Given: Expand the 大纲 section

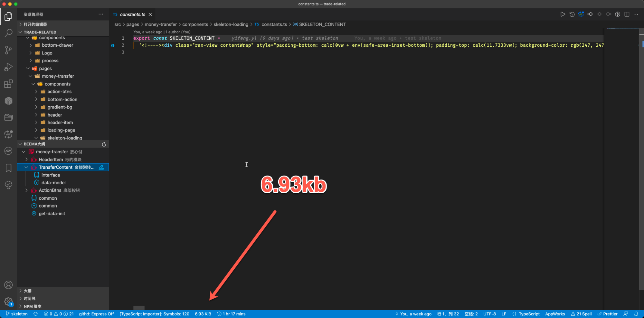Looking at the screenshot, I should click(x=63, y=291).
